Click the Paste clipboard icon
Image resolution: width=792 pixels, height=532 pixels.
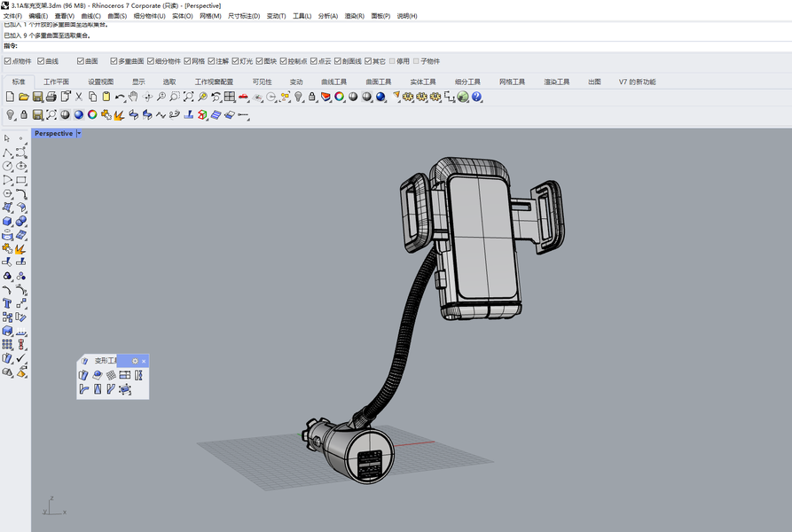click(106, 97)
